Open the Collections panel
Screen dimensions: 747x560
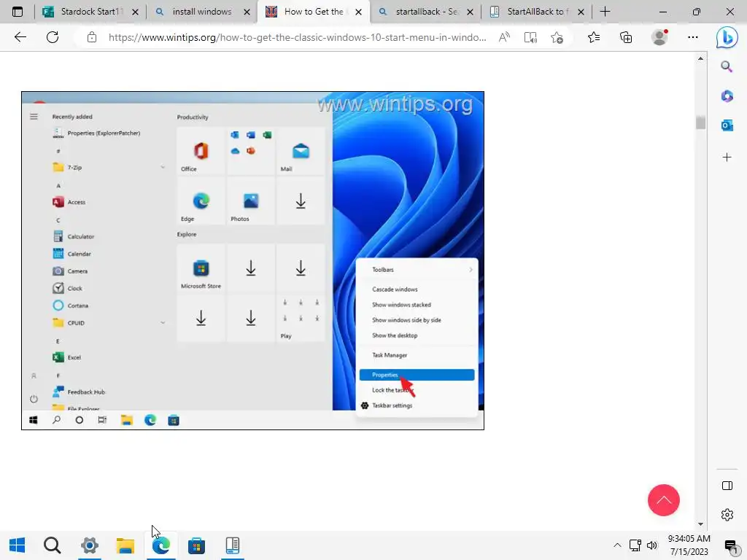click(626, 37)
